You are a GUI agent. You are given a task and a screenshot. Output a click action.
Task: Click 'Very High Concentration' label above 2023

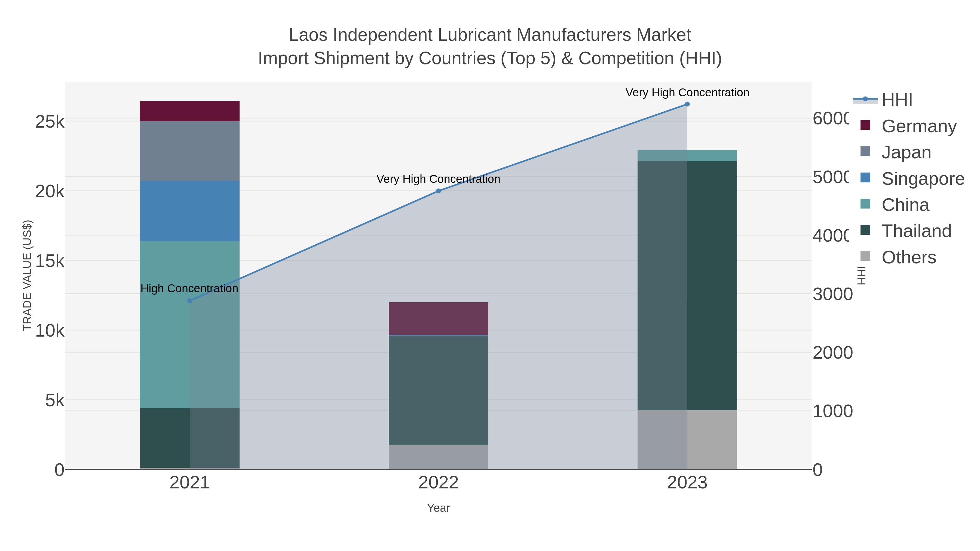(687, 93)
